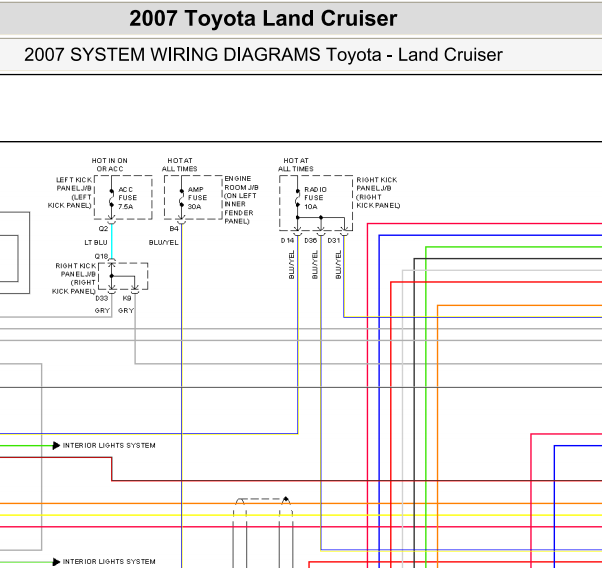Click the GRY label under D33
The width and height of the screenshot is (602, 568).
point(102,310)
